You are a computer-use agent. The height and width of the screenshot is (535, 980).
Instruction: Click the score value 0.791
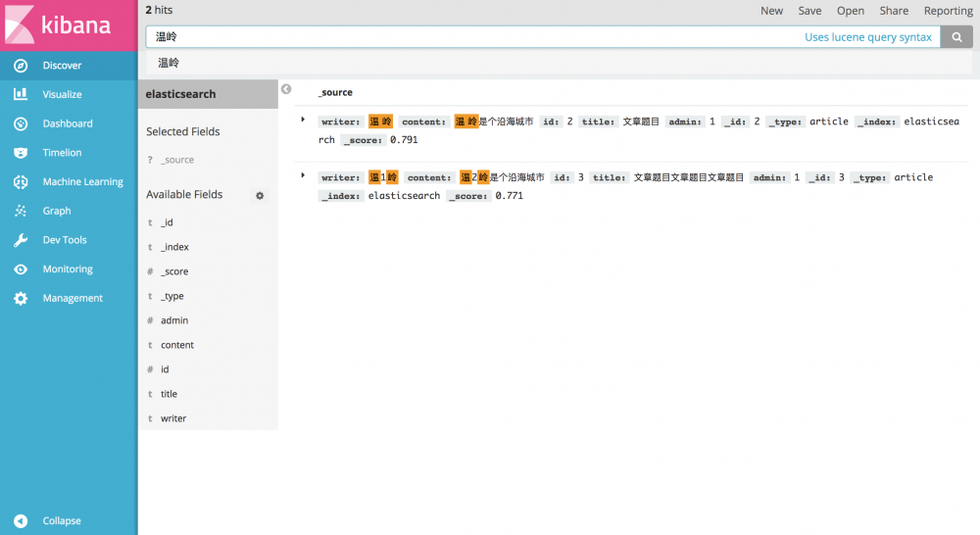coord(404,140)
